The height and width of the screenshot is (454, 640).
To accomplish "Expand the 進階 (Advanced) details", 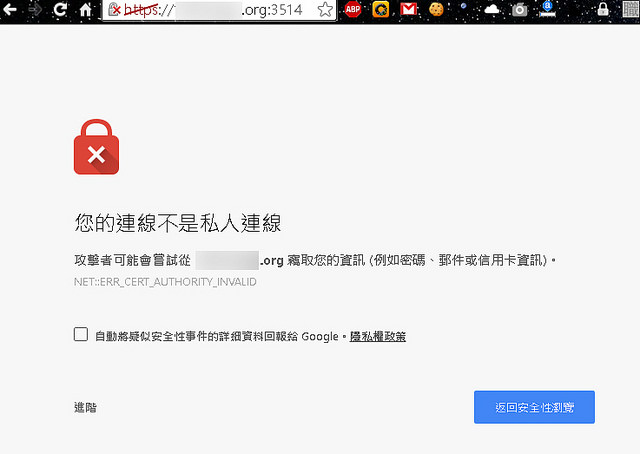I will pos(85,408).
